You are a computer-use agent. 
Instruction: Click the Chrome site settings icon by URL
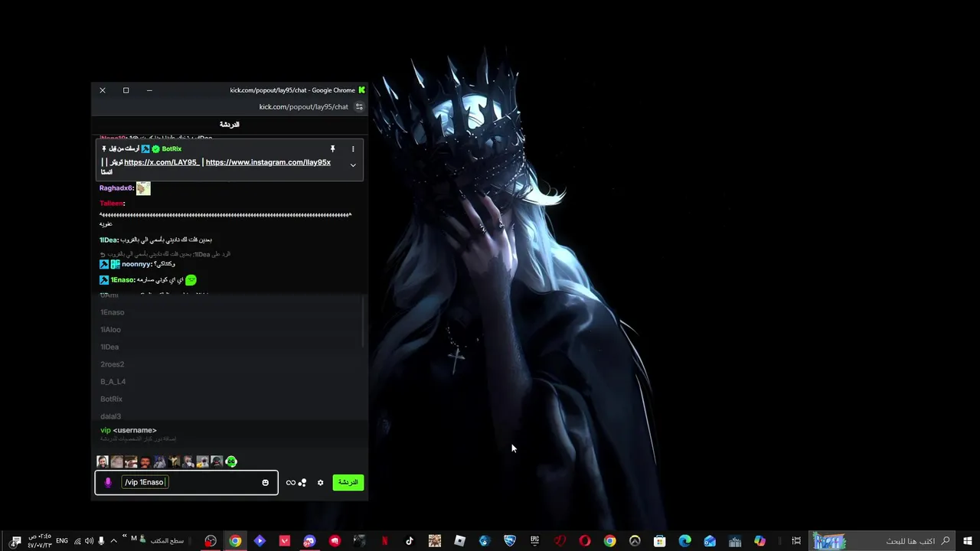pos(359,107)
